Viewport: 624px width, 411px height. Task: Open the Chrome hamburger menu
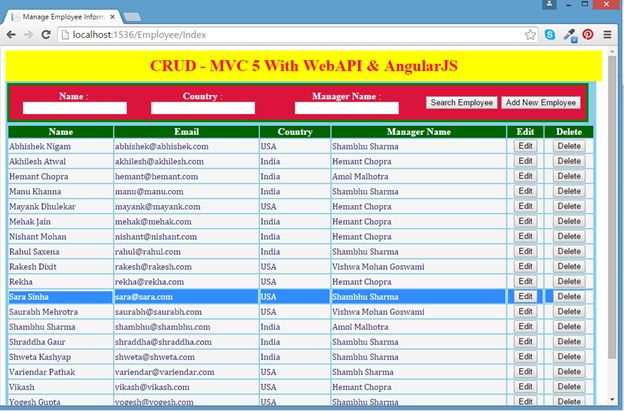(607, 35)
